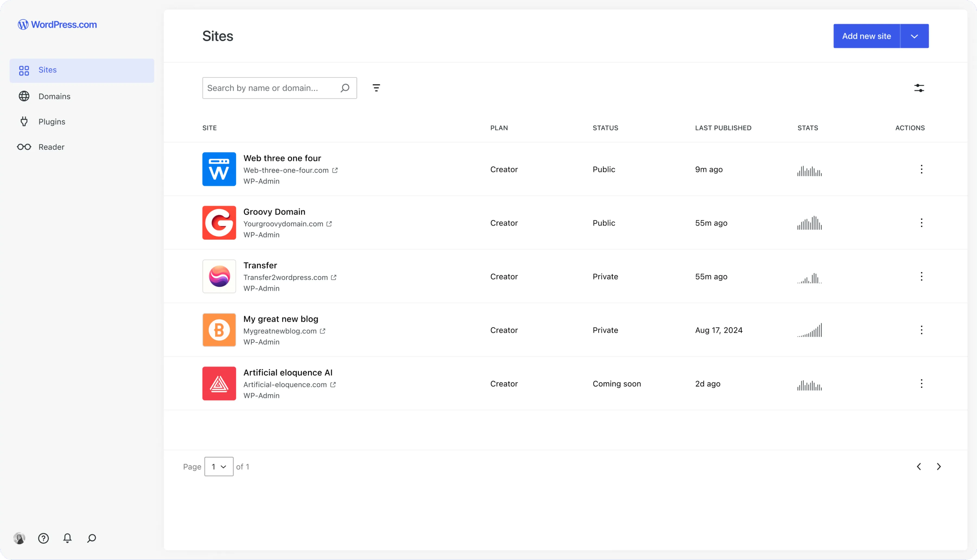Open actions menu for Groovy Domain
977x560 pixels.
[x=921, y=223]
